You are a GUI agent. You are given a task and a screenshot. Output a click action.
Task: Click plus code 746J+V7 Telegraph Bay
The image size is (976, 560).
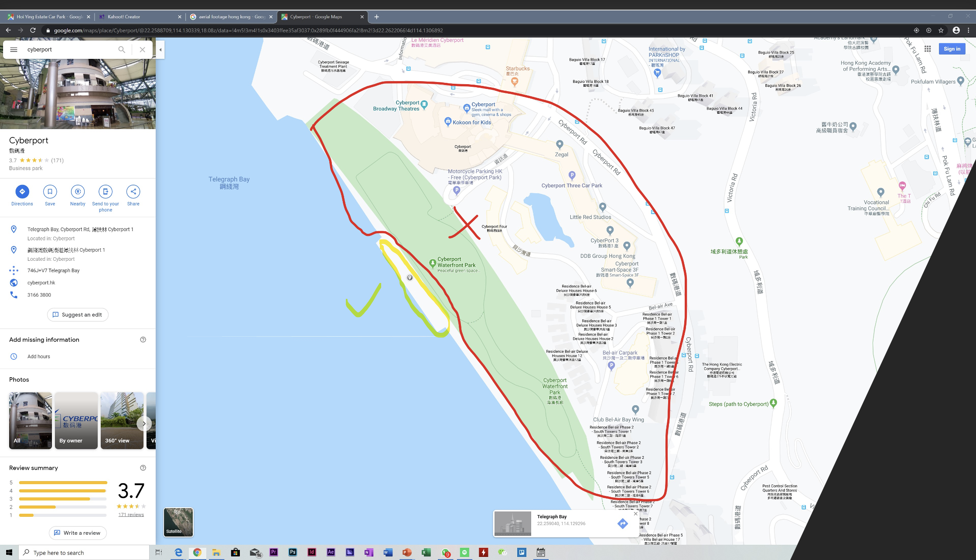[x=54, y=270]
